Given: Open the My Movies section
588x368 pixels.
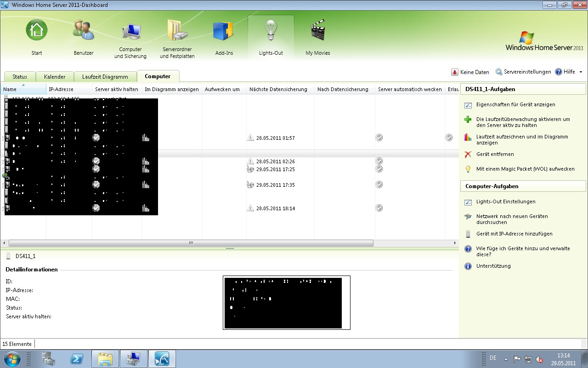Looking at the screenshot, I should coord(318,38).
